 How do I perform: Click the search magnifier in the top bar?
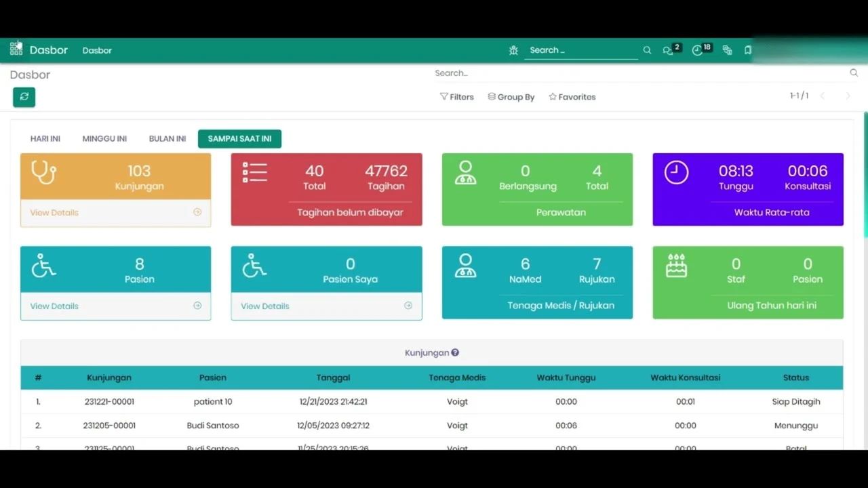tap(646, 49)
